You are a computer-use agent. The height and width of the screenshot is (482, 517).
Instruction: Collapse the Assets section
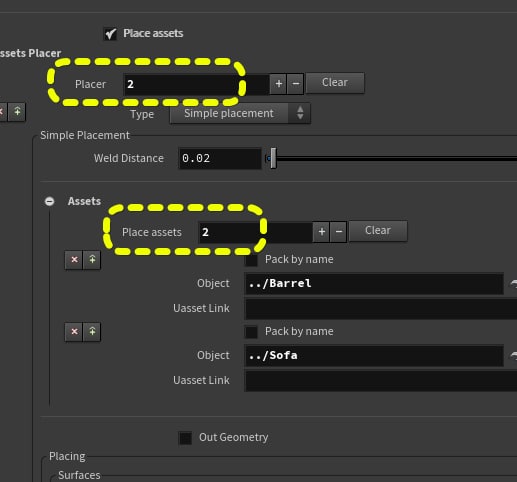click(x=50, y=201)
